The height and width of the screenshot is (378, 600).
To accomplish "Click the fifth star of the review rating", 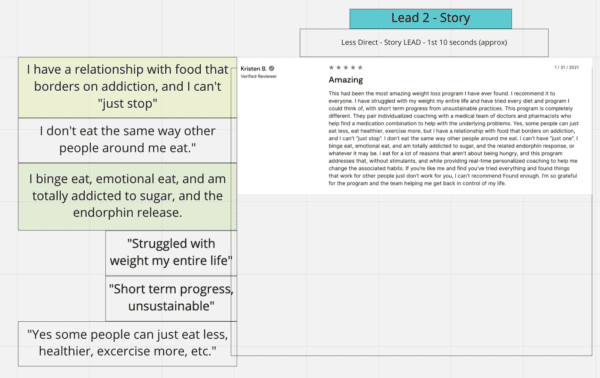I will click(360, 68).
